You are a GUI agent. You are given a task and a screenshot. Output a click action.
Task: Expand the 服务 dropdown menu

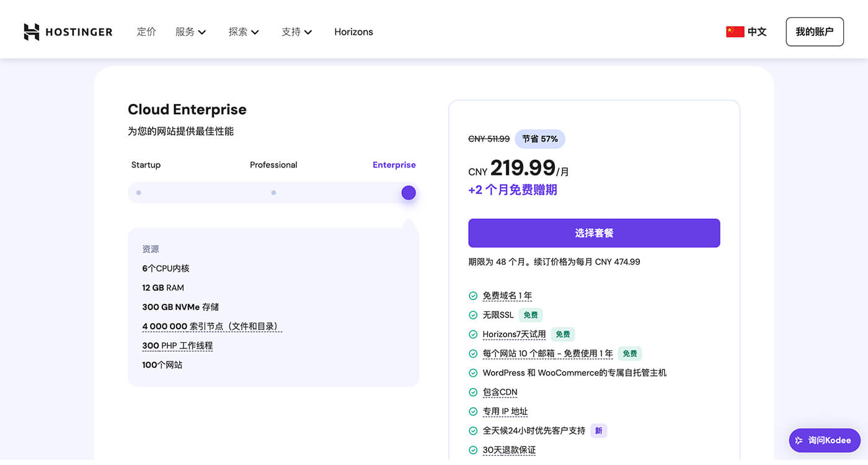[190, 32]
